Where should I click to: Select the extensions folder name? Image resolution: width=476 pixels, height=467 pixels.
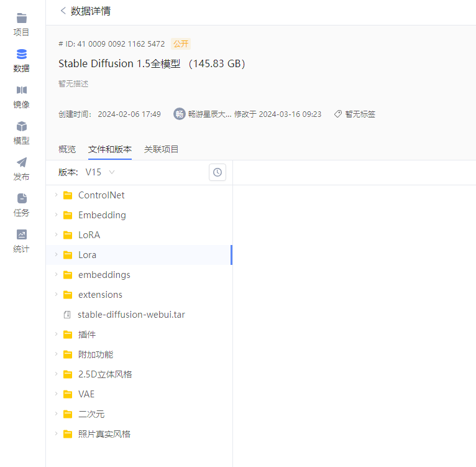tap(100, 295)
